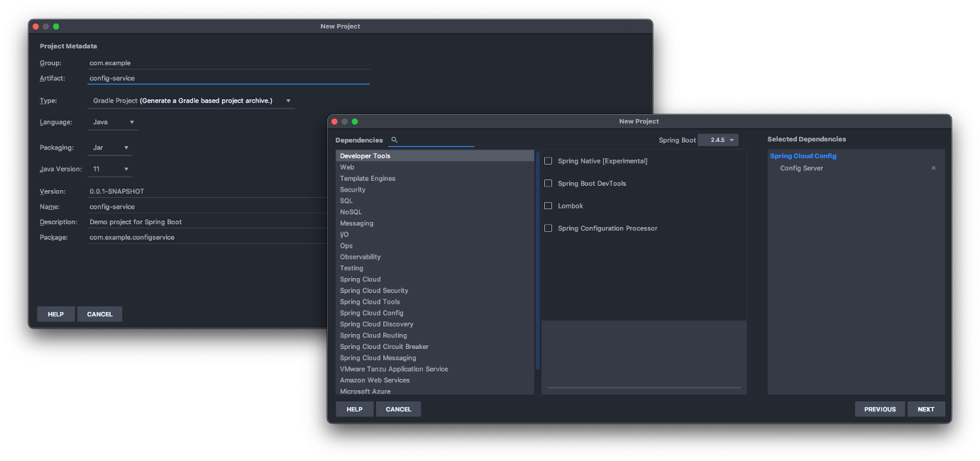Close the back Project Metadata window
980x461 pixels.
[x=35, y=26]
